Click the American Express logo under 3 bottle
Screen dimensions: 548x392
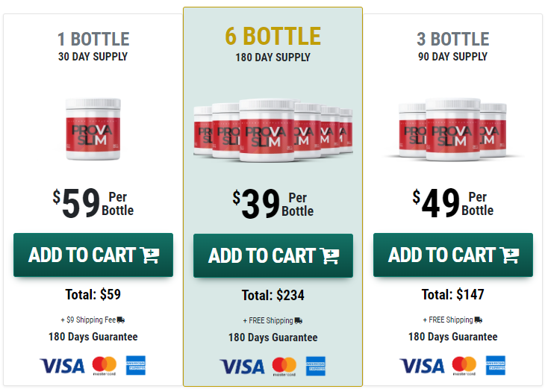[496, 365]
